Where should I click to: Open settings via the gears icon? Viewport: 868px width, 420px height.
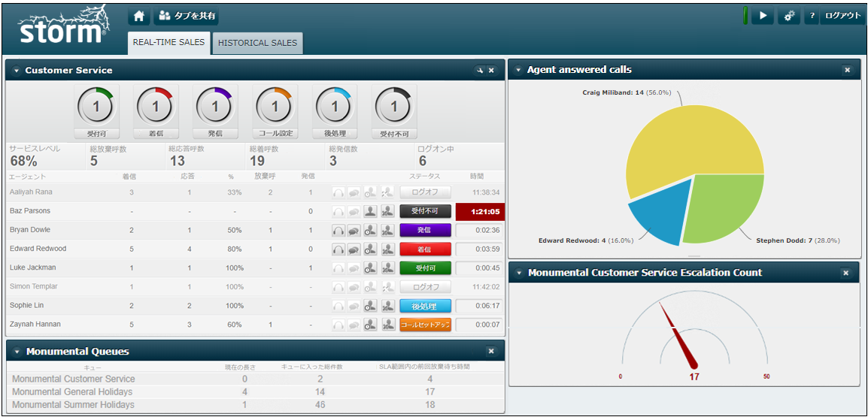tap(789, 16)
